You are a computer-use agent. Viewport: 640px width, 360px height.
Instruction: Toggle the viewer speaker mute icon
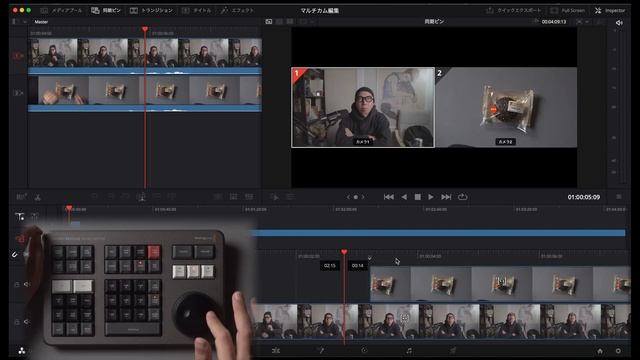(619, 23)
